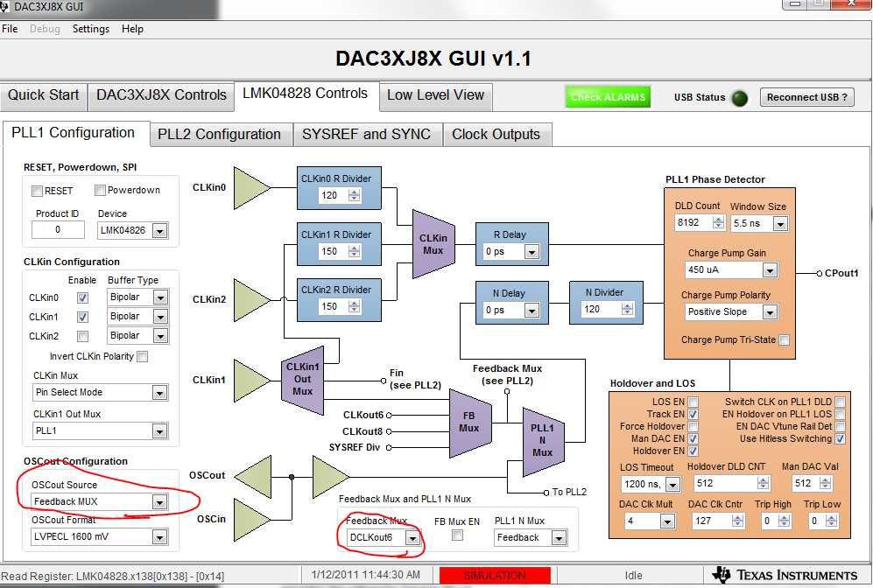Viewport: 873px width, 588px height.
Task: Uncheck CLKin0 Enable checkbox
Action: [82, 297]
